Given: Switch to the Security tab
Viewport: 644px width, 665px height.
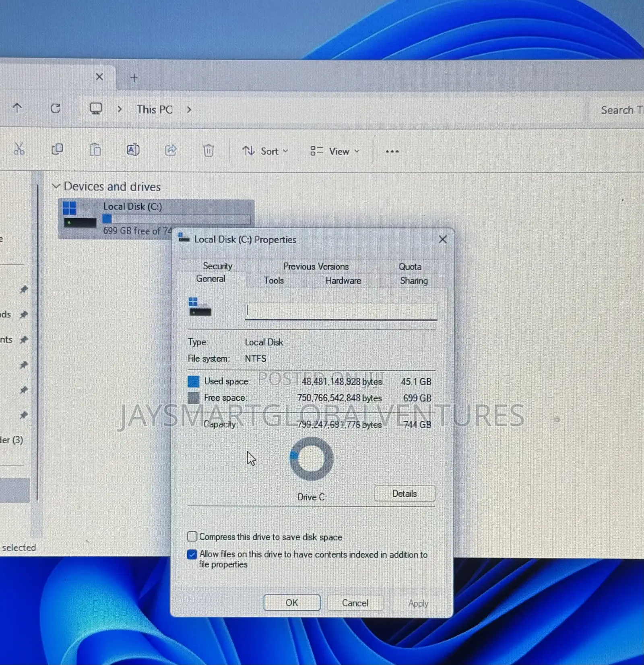Looking at the screenshot, I should coord(217,266).
